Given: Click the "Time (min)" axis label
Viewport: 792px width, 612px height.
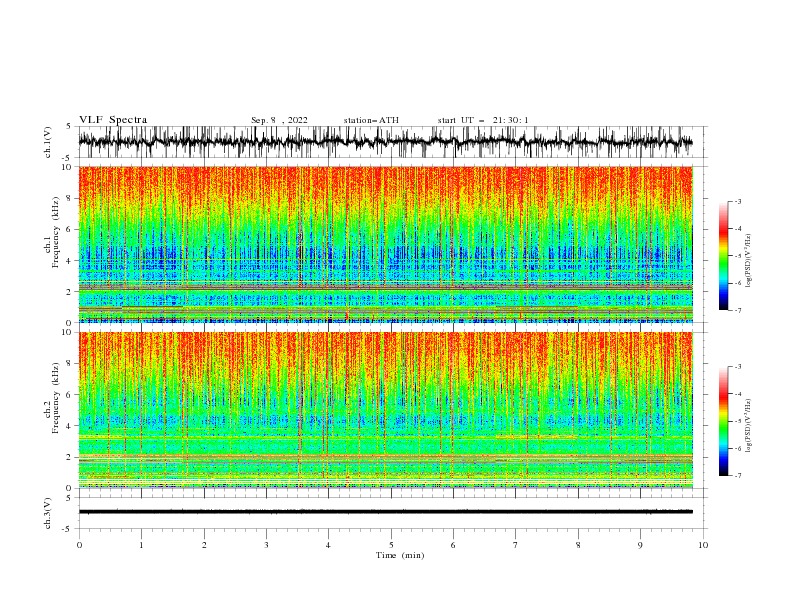Looking at the screenshot, I should pos(400,555).
